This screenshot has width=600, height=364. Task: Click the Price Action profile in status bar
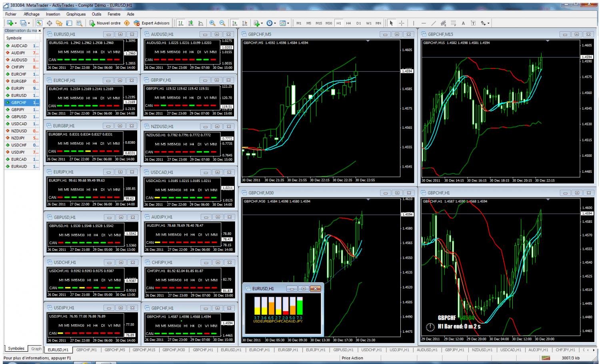[x=352, y=358]
